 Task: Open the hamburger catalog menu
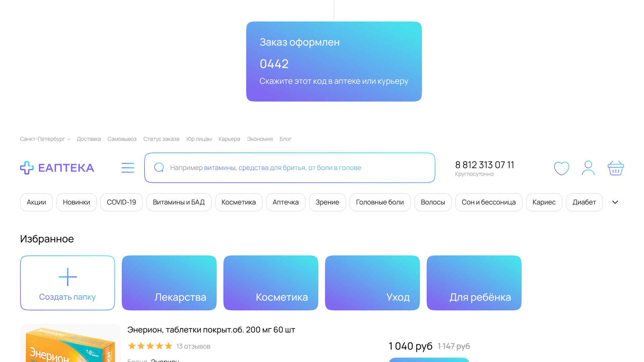(128, 168)
